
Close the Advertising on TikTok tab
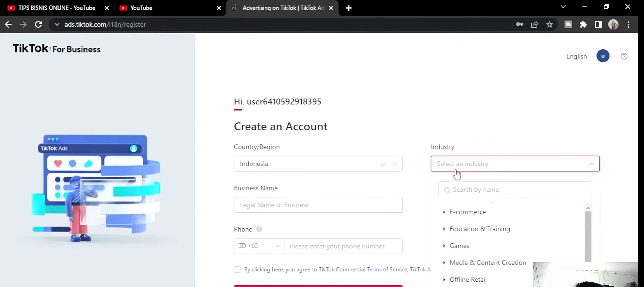331,8
